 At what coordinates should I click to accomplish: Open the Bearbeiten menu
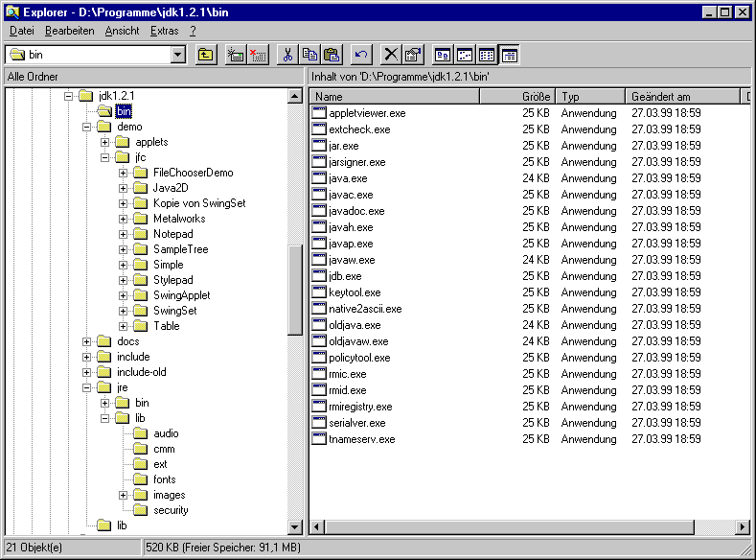[69, 31]
